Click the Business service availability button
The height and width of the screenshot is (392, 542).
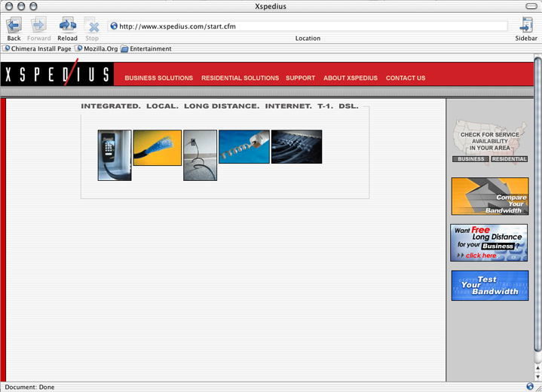tap(470, 159)
